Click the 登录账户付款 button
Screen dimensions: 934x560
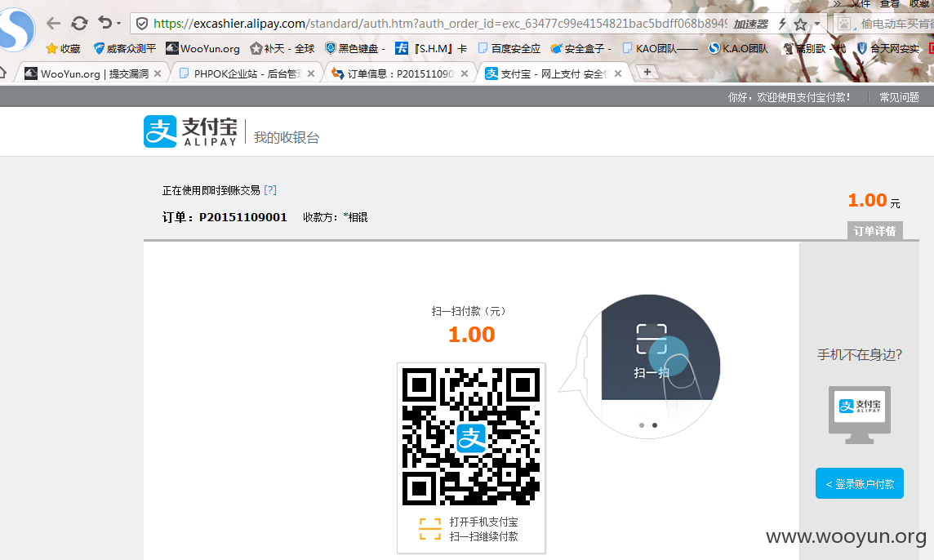click(x=860, y=484)
